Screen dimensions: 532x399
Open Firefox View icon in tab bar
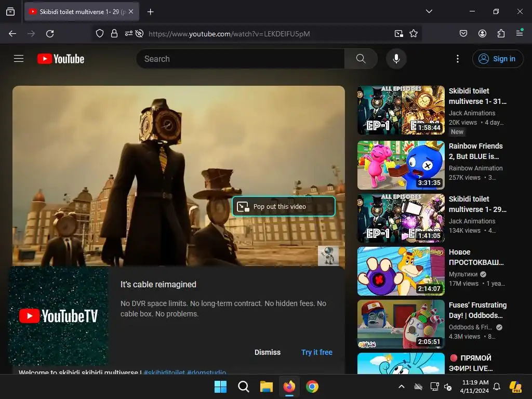click(10, 11)
